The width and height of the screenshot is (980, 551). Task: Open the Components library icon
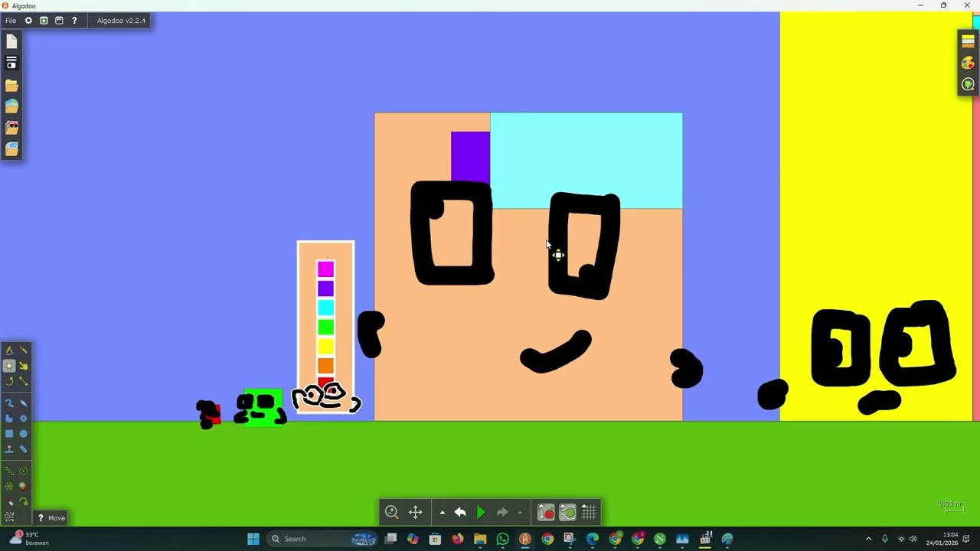click(x=11, y=128)
